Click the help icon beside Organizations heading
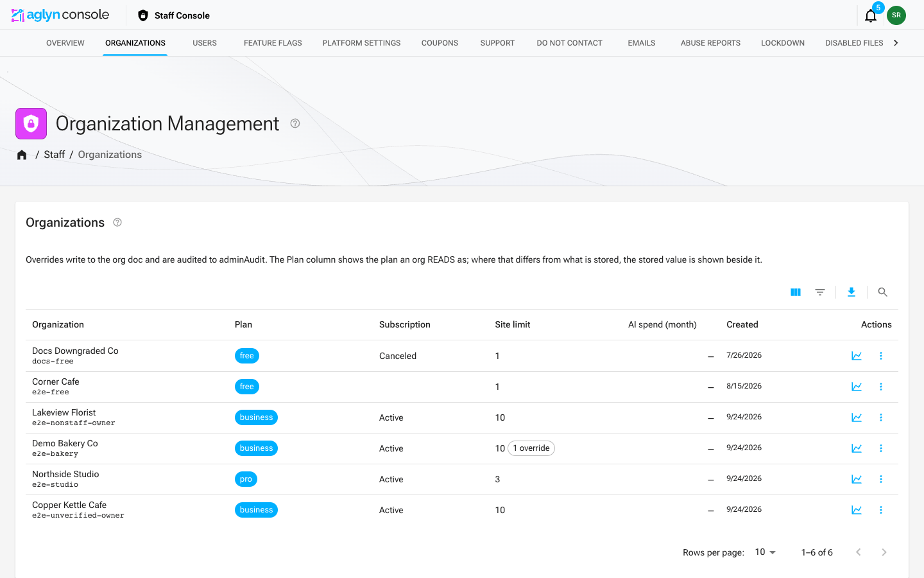The image size is (924, 578). tap(117, 222)
